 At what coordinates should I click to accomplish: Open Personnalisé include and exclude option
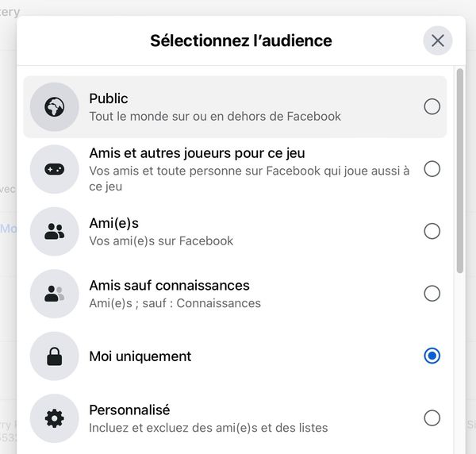[235, 418]
